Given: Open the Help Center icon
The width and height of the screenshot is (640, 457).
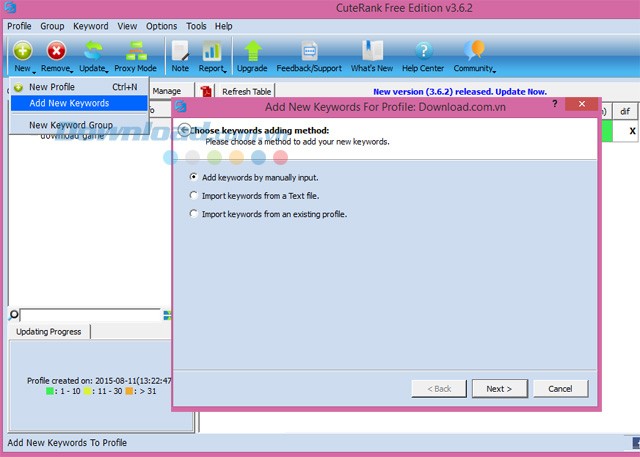Looking at the screenshot, I should (x=423, y=49).
